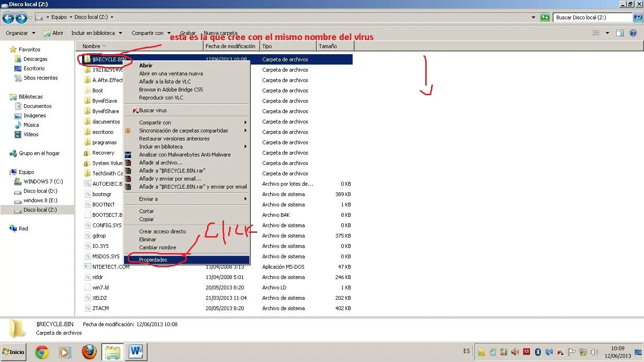Launch Firefox from the taskbar

[x=89, y=352]
